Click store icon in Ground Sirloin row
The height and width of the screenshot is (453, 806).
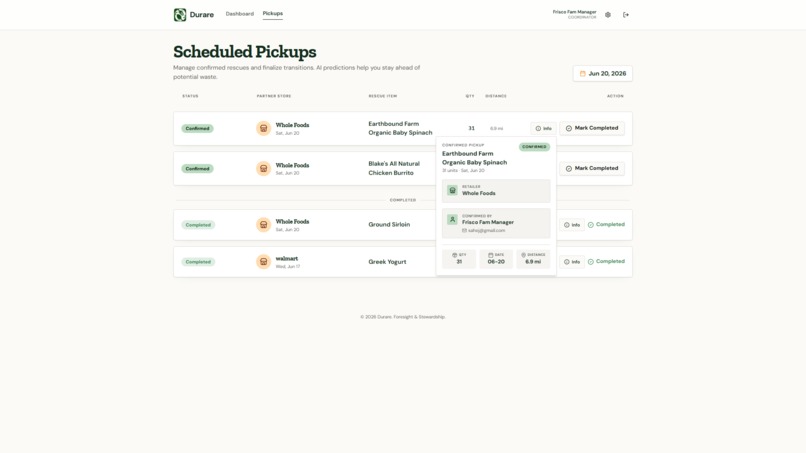(263, 225)
